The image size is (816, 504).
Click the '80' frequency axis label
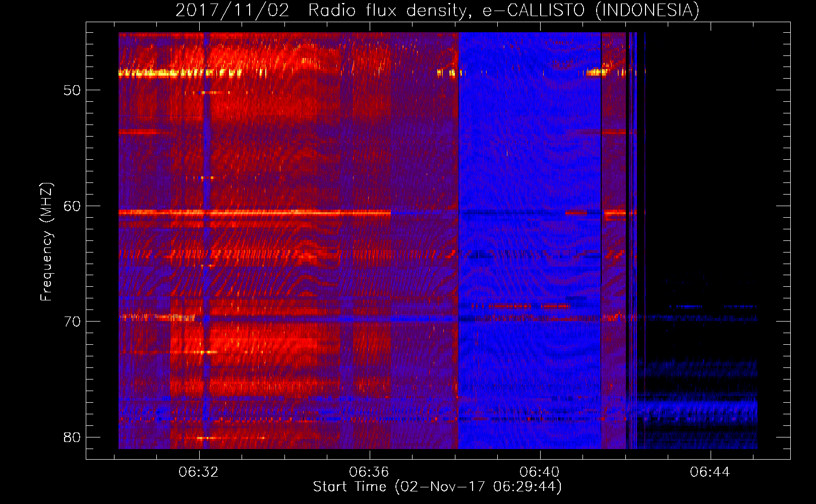(x=72, y=437)
